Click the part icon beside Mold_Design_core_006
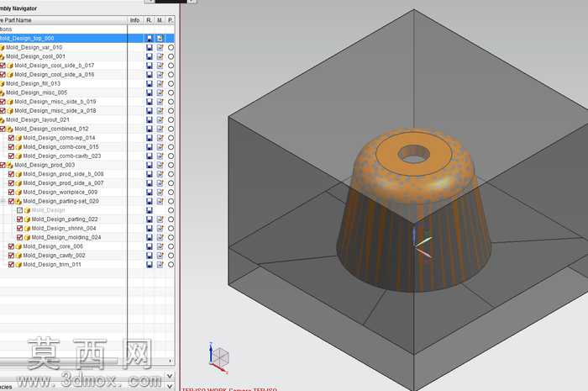588x391 pixels. point(18,246)
